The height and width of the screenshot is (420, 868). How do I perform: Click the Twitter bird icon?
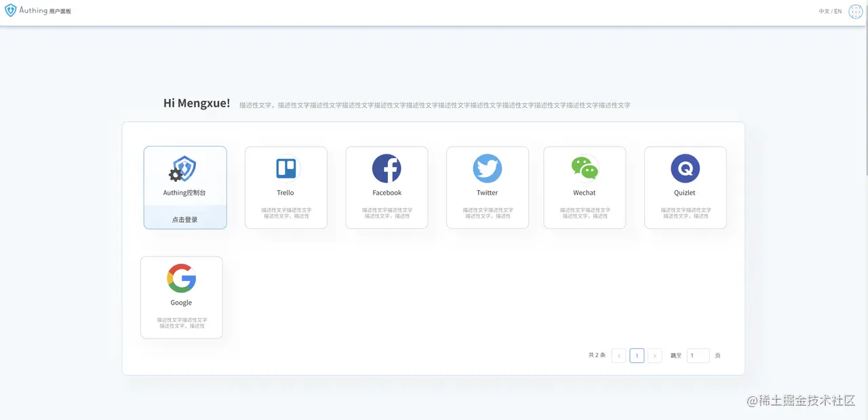(488, 168)
